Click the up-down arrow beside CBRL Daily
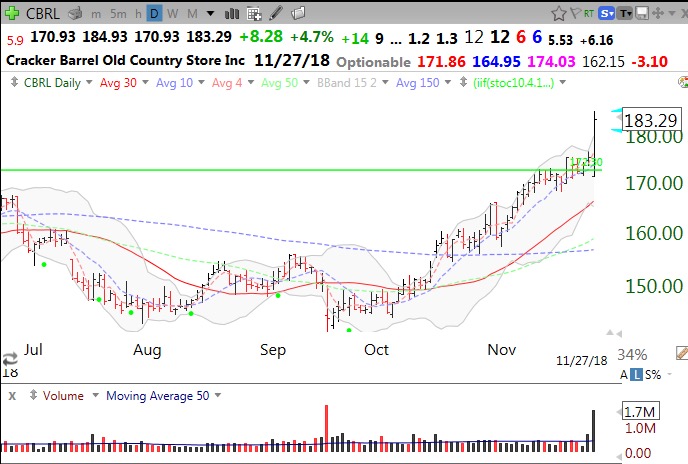 14,82
